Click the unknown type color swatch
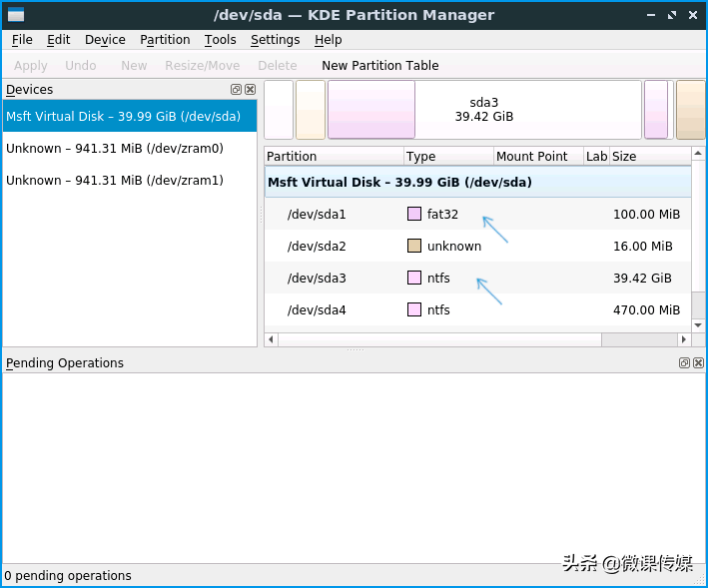708x588 pixels. tap(414, 246)
